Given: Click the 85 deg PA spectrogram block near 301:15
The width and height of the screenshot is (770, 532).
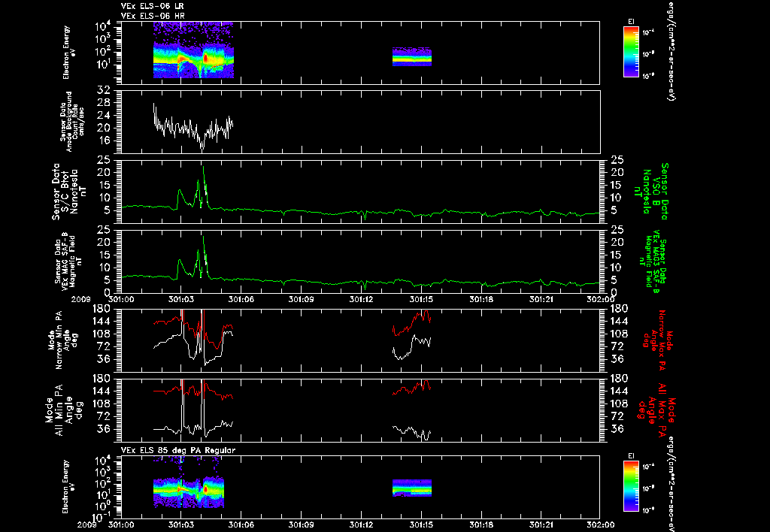Looking at the screenshot, I should click(x=412, y=488).
